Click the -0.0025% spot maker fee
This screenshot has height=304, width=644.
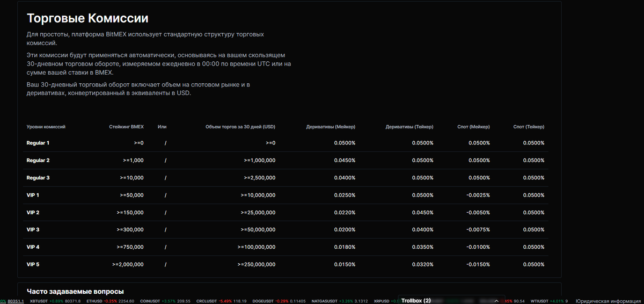(478, 195)
